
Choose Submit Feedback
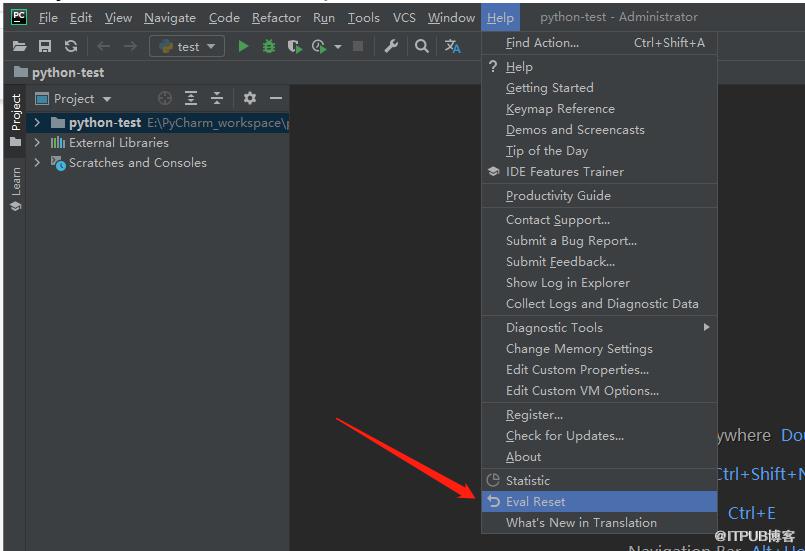click(x=599, y=262)
